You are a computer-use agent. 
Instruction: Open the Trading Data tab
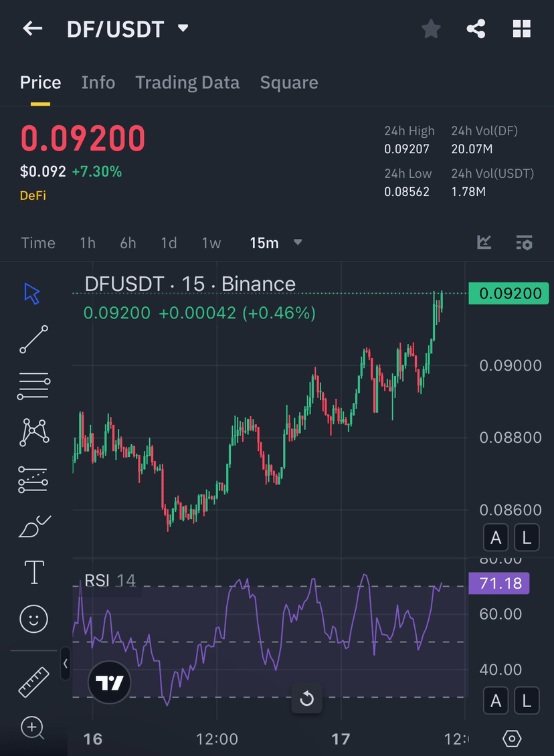coord(187,82)
